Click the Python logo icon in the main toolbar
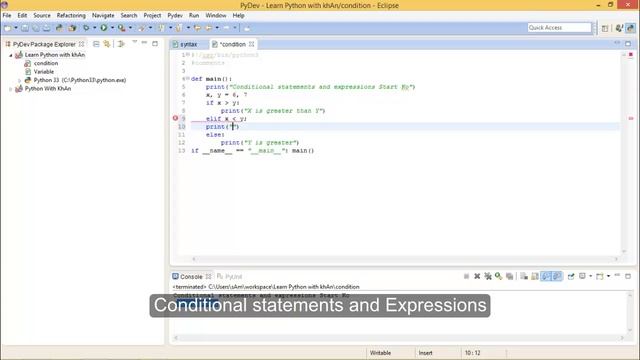The width and height of the screenshot is (640, 360). (59, 28)
